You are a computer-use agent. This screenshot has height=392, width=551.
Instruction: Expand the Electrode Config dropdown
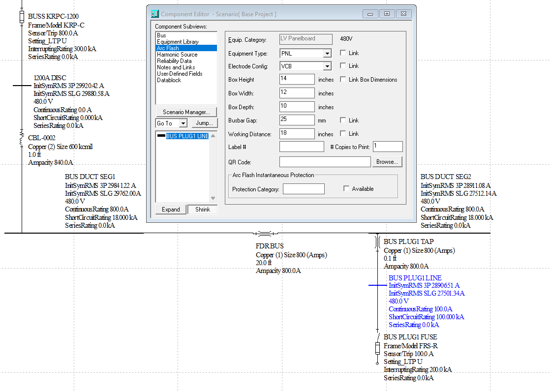point(327,66)
